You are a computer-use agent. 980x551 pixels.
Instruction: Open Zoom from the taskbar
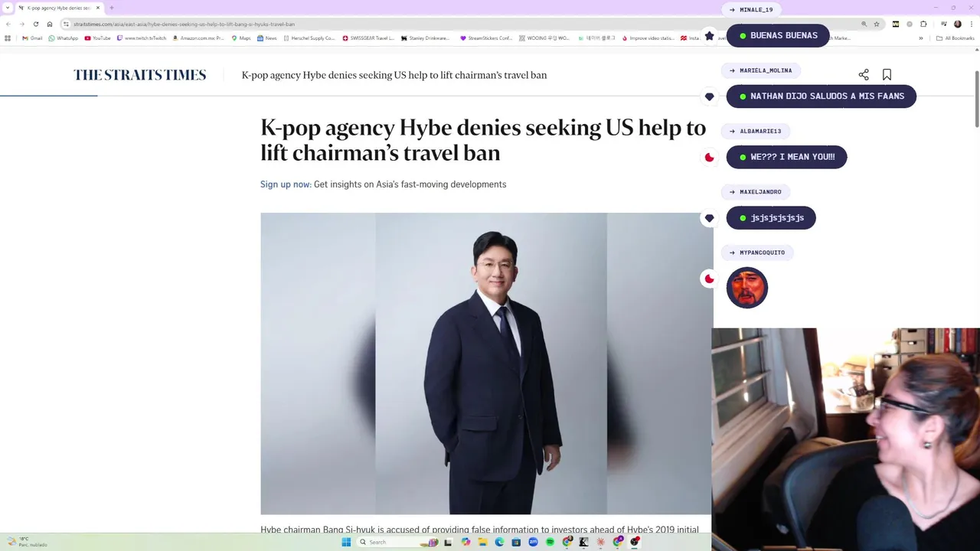[x=533, y=542]
